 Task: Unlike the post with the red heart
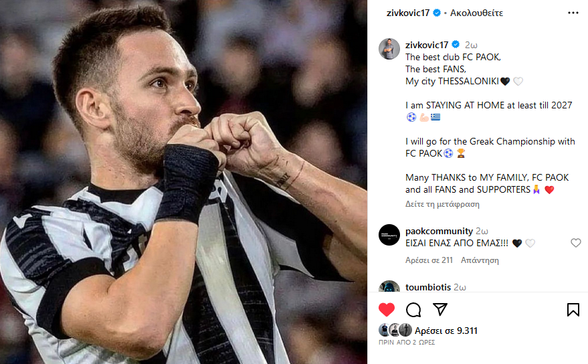(x=387, y=309)
